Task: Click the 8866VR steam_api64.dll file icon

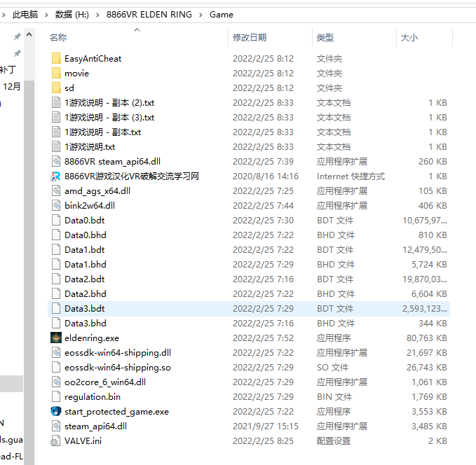Action: pos(56,161)
